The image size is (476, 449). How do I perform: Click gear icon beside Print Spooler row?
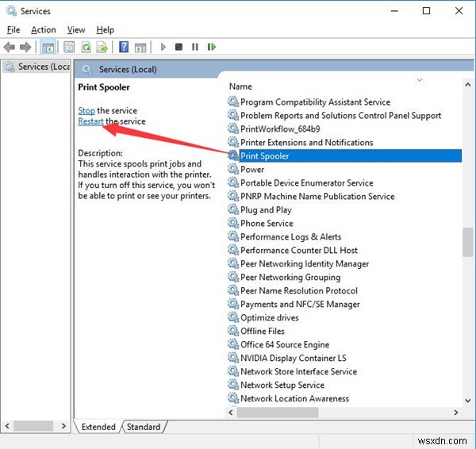coord(233,155)
